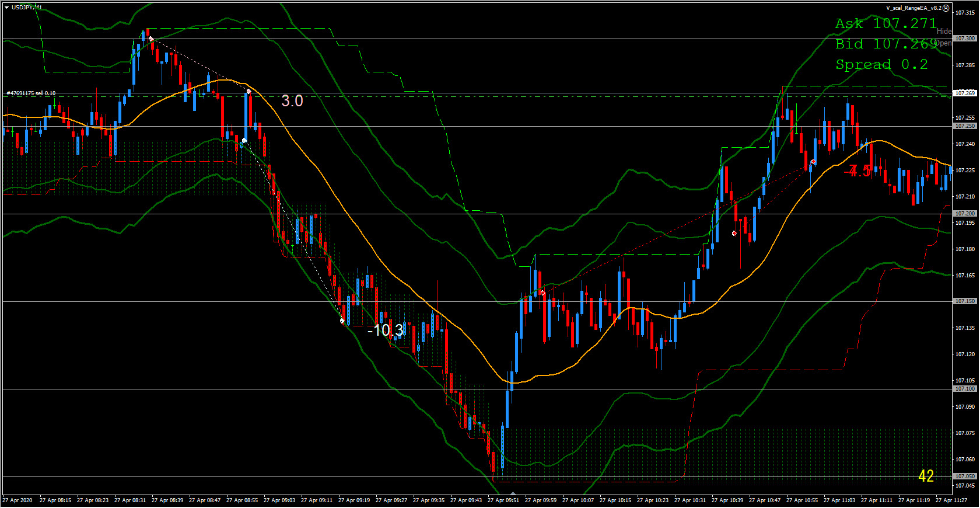Click the 107.315 price scale value
The height and width of the screenshot is (508, 980).
(x=965, y=13)
